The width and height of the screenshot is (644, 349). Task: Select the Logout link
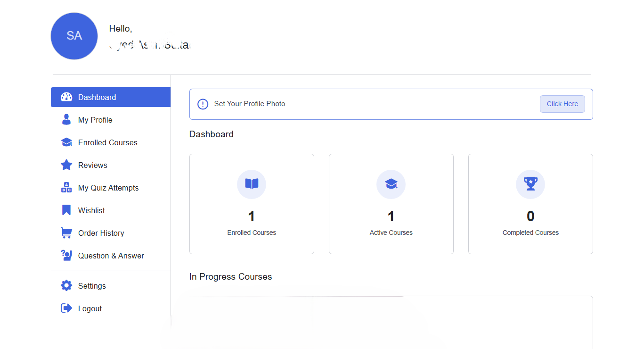click(x=90, y=308)
